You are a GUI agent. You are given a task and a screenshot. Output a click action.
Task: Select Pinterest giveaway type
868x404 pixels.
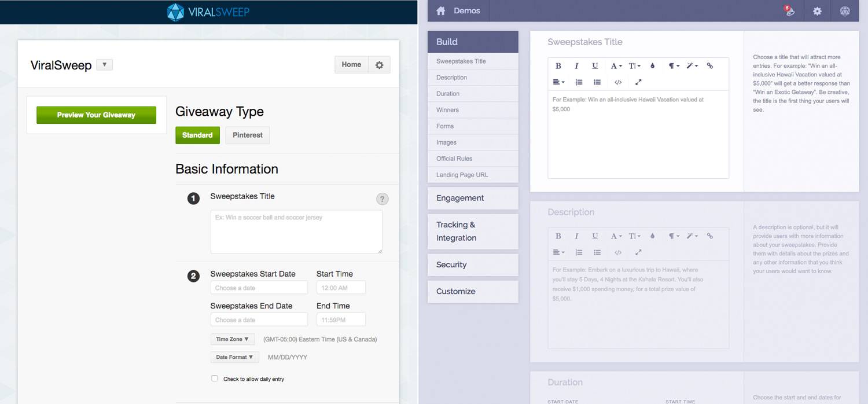(248, 135)
